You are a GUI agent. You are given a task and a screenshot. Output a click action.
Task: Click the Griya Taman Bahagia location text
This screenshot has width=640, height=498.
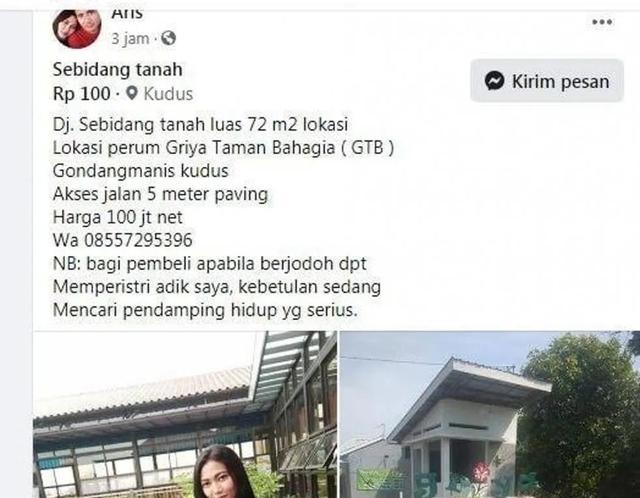[250, 148]
